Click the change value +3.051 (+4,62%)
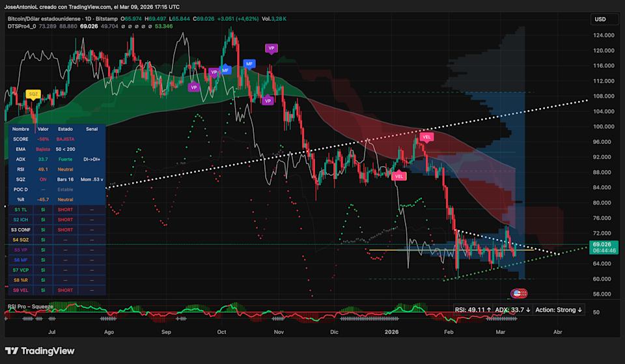625x364 pixels. [238, 19]
